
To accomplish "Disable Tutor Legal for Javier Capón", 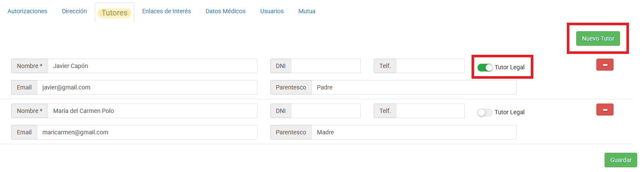I will (x=485, y=67).
